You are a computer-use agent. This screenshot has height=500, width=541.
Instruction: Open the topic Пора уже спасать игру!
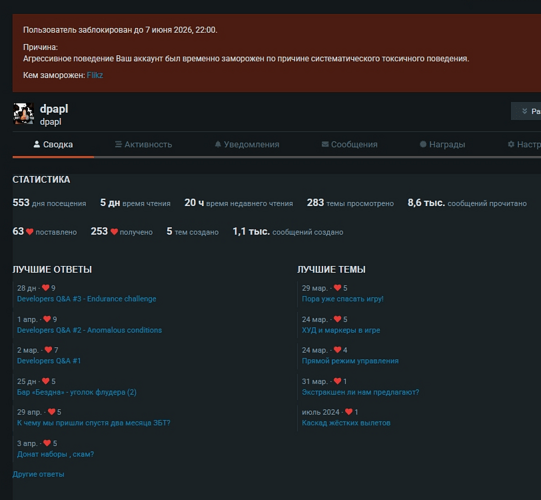tap(343, 299)
